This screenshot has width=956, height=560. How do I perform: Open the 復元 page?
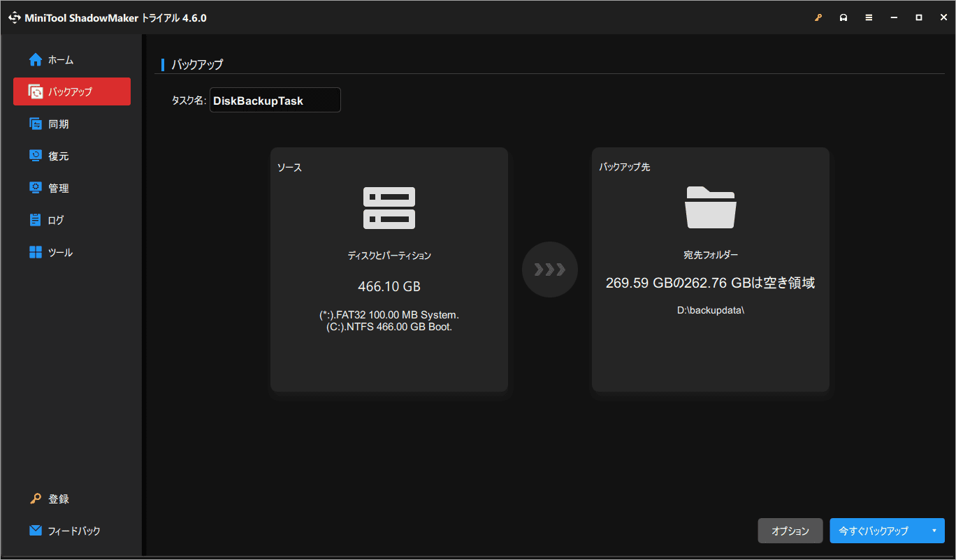pyautogui.click(x=72, y=156)
